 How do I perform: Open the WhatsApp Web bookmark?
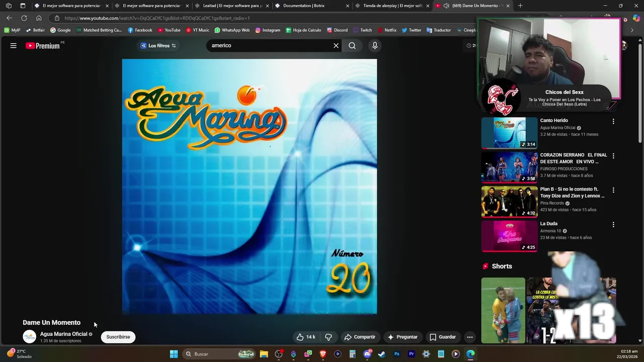232,30
